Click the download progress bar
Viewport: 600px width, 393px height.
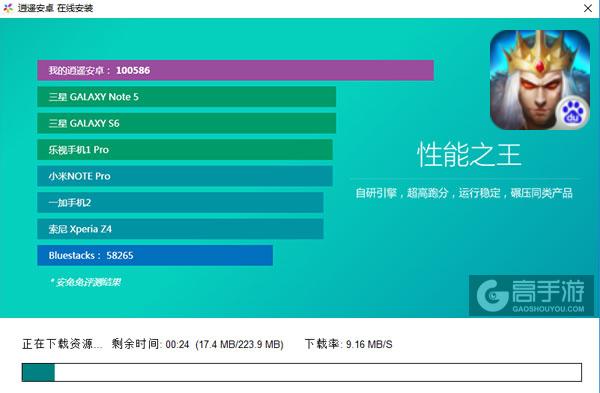[x=302, y=372]
